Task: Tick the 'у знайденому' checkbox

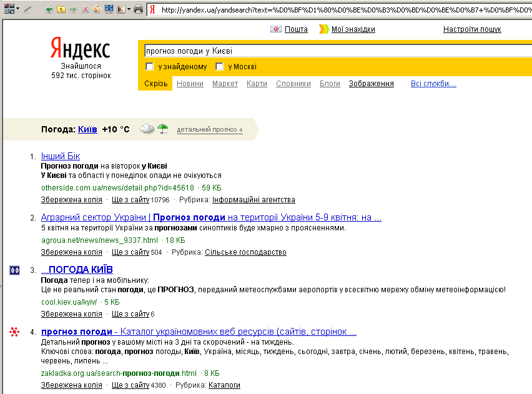Action: (x=149, y=67)
